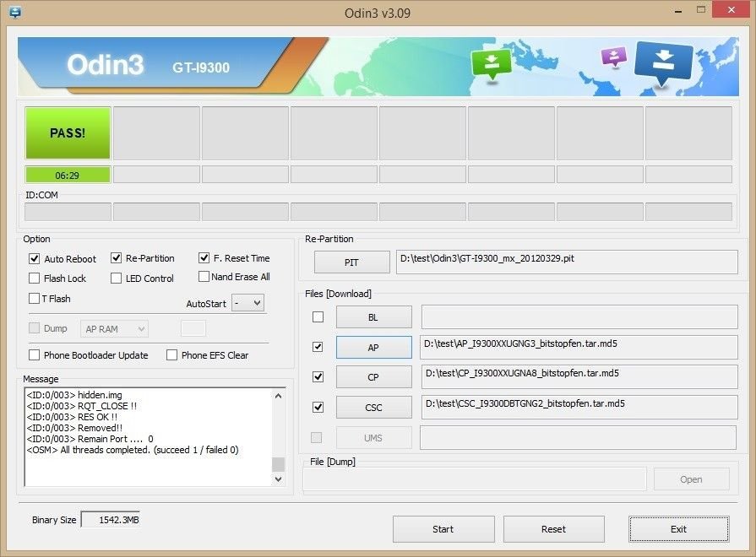Uncheck the AP file checkbox
The image size is (756, 557).
318,347
